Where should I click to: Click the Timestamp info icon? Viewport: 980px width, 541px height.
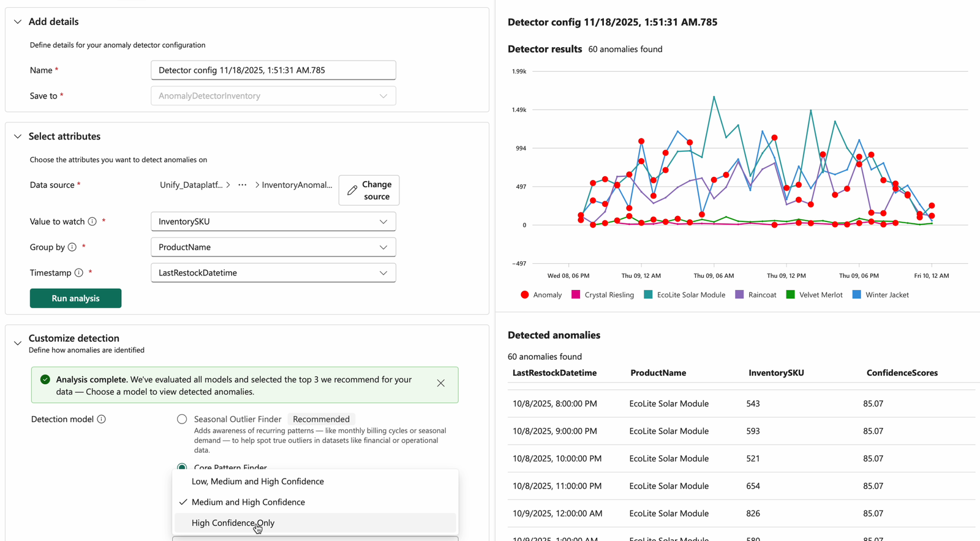point(79,273)
